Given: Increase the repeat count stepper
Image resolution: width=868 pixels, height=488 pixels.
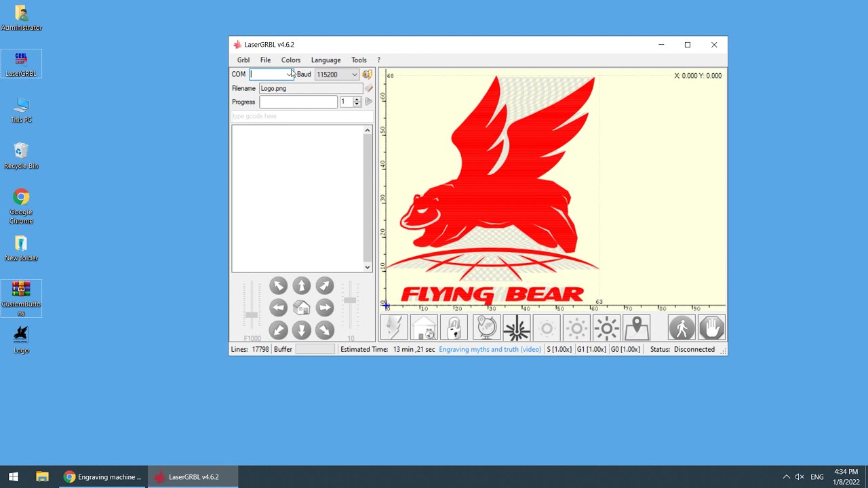Looking at the screenshot, I should (357, 99).
